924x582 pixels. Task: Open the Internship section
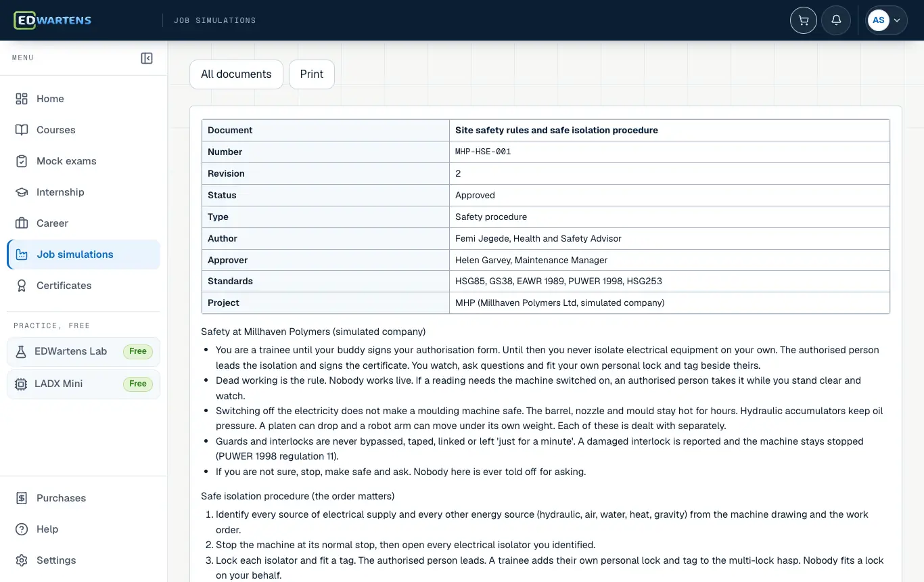(83, 192)
